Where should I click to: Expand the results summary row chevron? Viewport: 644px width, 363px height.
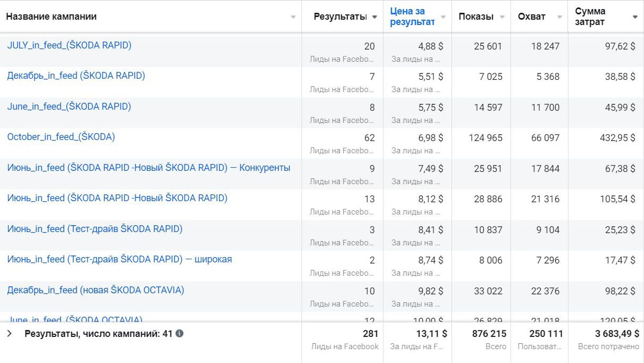[9, 334]
